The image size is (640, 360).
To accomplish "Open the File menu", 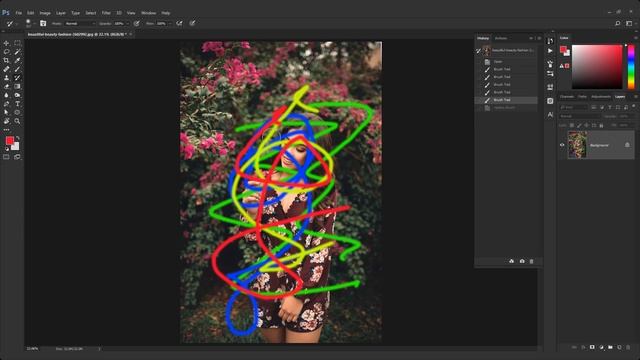I will [19, 13].
